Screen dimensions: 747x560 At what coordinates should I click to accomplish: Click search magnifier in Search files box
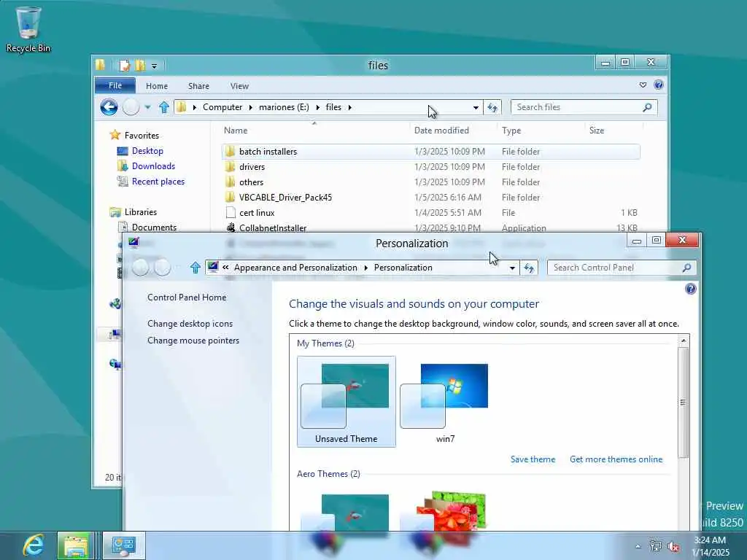(x=646, y=108)
